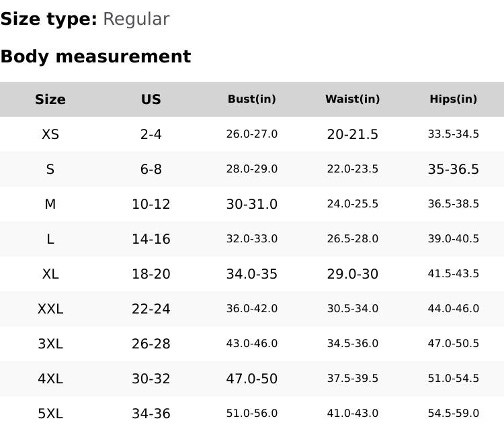
Task: Click the Size type Regular label
Action: pyautogui.click(x=85, y=19)
